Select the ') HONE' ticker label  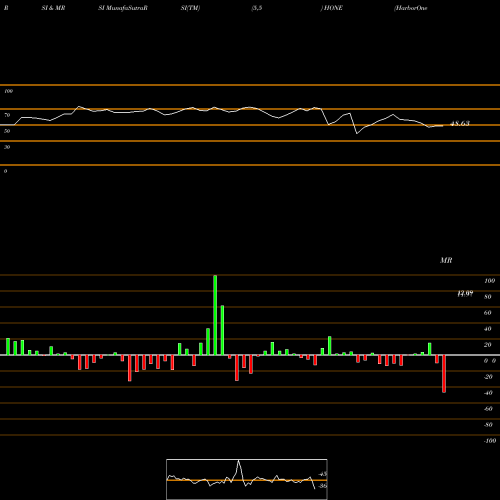click(332, 8)
